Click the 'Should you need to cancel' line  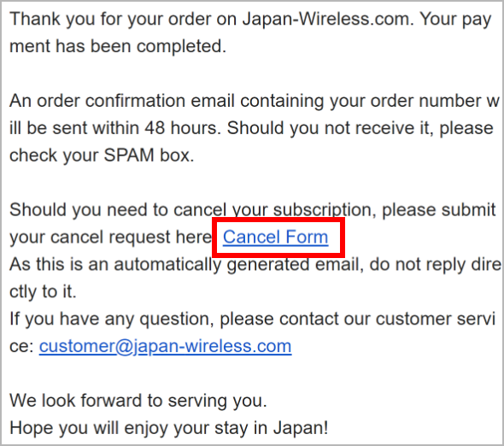point(253,211)
